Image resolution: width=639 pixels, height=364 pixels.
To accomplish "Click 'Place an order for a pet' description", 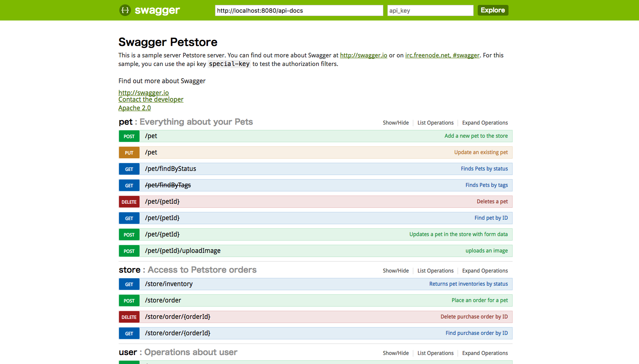I will [480, 300].
